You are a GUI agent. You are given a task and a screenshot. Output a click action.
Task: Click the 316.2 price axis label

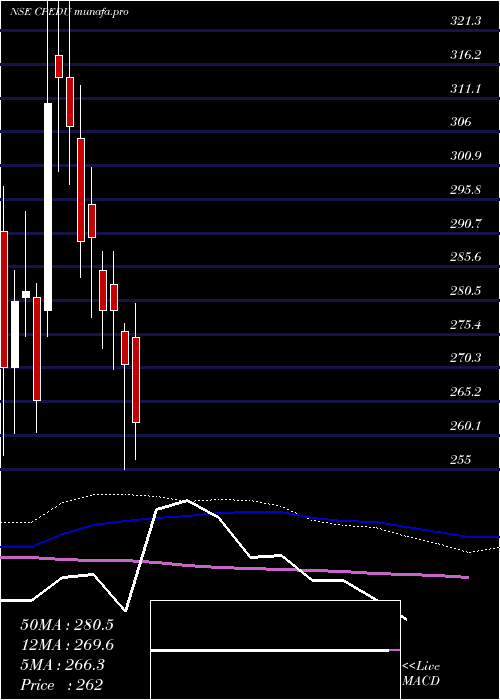click(x=466, y=55)
